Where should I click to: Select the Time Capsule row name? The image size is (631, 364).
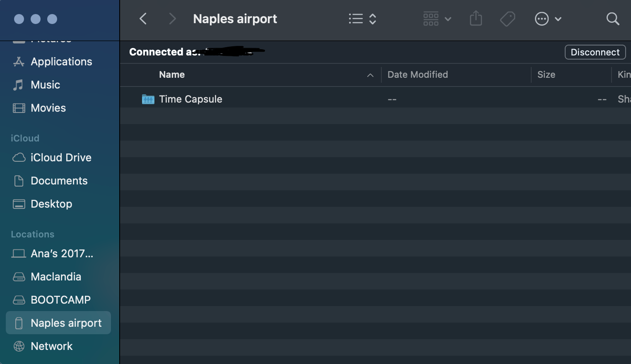pos(190,99)
